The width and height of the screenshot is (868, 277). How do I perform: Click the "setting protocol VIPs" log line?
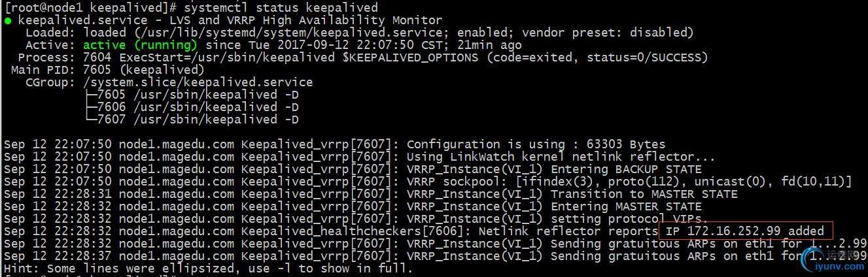[356, 219]
